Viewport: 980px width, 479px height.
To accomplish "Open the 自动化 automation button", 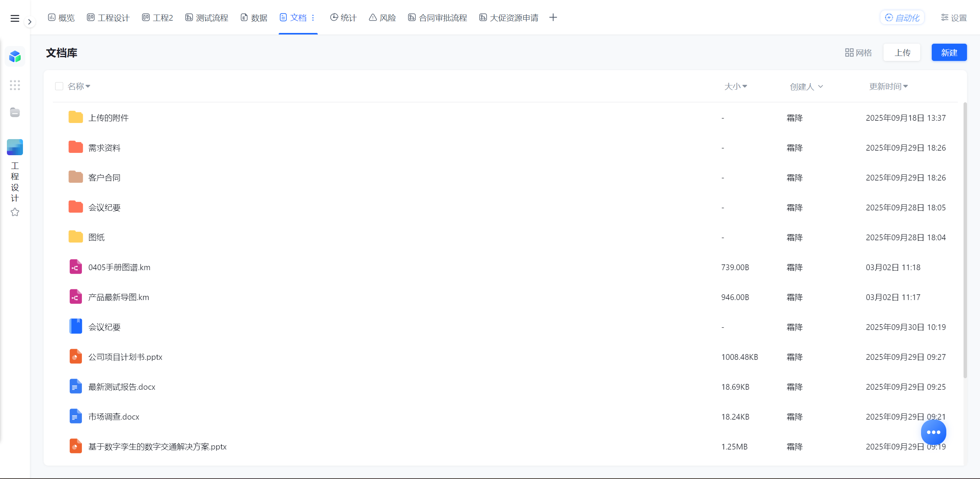I will click(902, 18).
